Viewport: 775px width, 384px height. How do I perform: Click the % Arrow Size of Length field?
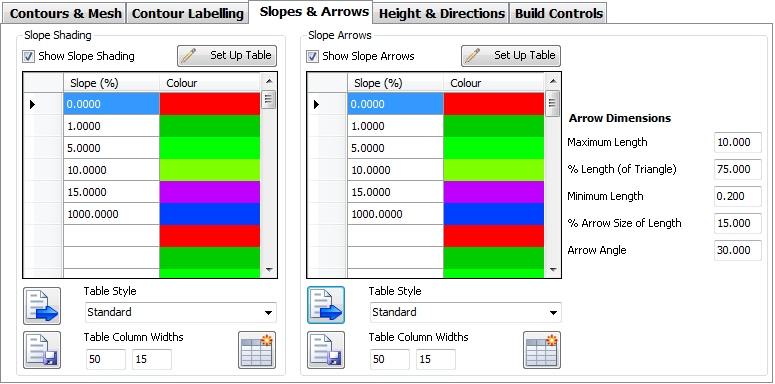(737, 223)
